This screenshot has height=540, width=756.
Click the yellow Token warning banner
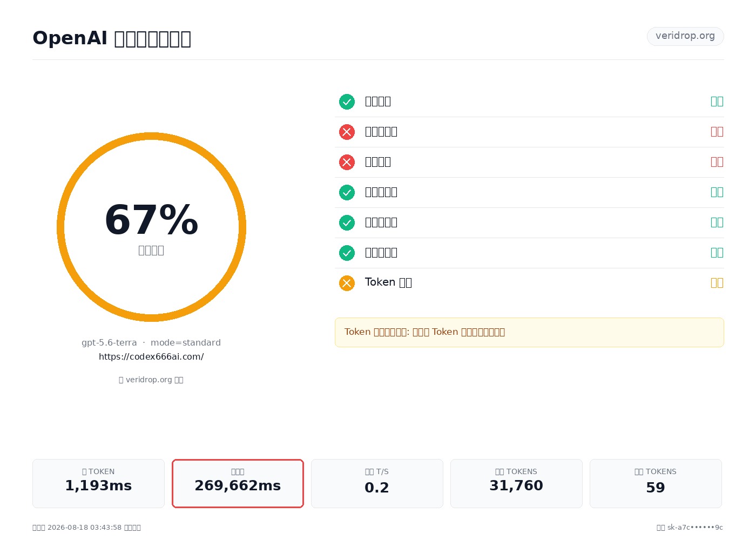[529, 332]
